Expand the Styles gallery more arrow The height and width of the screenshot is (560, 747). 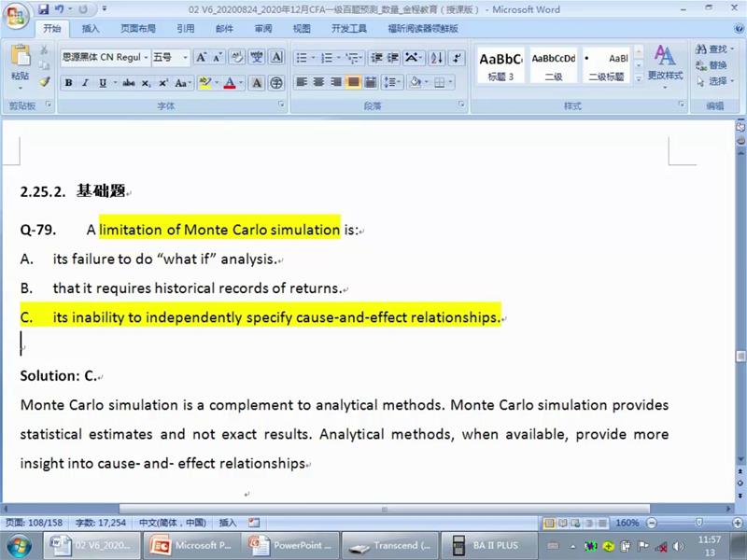(x=639, y=78)
